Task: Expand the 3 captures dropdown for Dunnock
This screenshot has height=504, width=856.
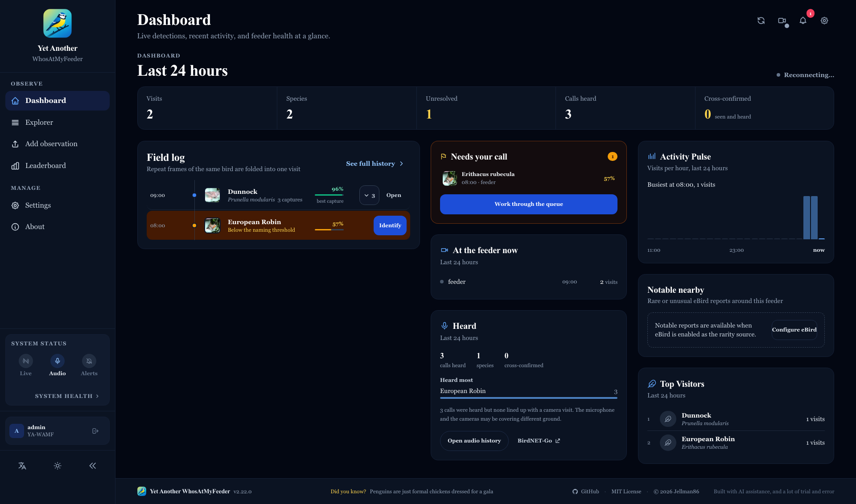Action: click(369, 195)
